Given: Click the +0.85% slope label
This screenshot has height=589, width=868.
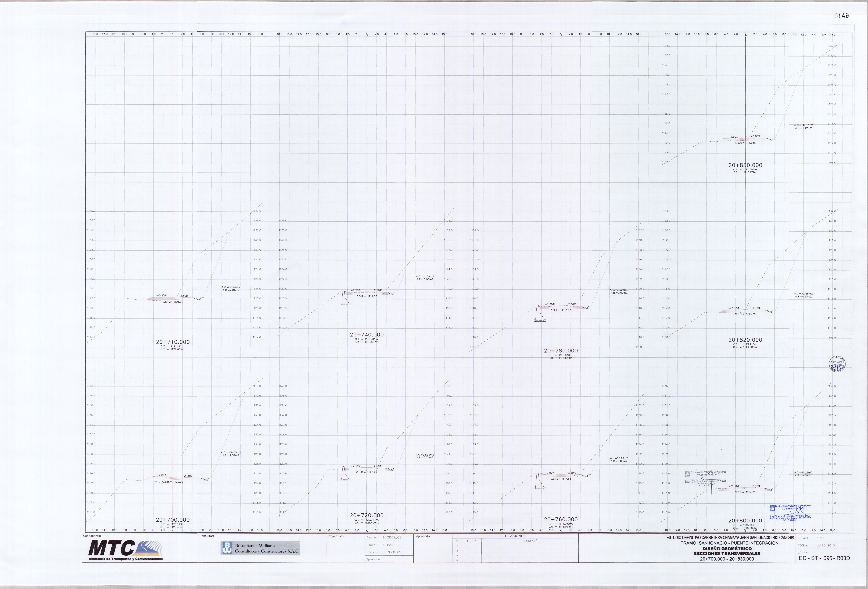Looking at the screenshot, I should [x=755, y=136].
